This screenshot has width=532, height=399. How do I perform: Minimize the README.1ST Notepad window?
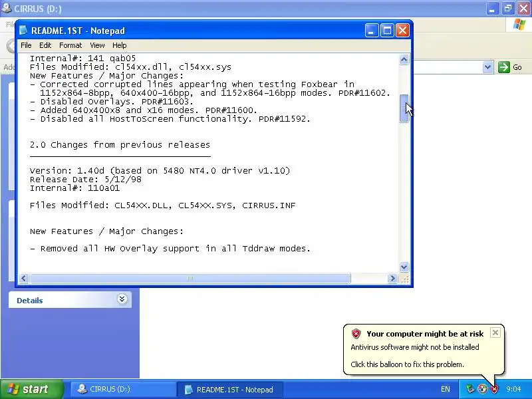click(372, 31)
